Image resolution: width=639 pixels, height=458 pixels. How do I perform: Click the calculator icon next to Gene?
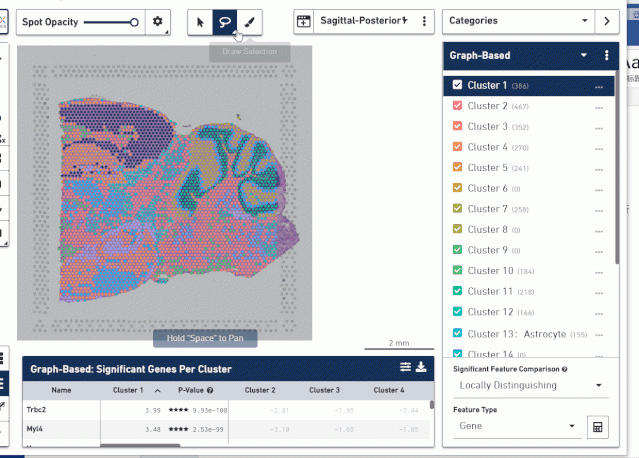[x=598, y=427]
